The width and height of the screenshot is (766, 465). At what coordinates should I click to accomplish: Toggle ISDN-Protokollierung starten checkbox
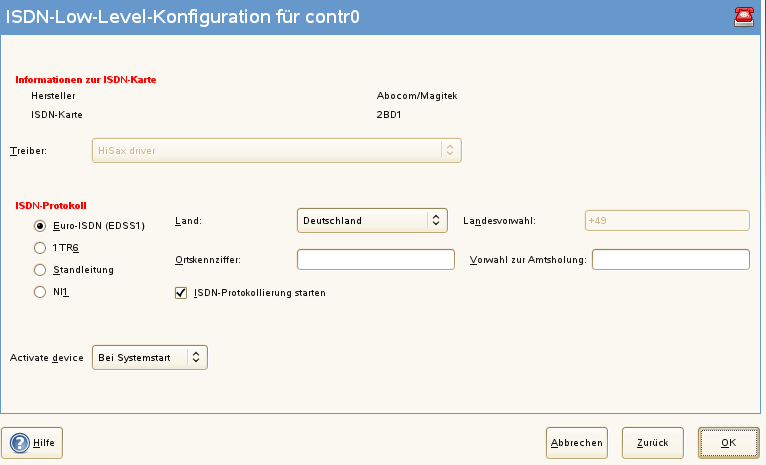(x=181, y=293)
